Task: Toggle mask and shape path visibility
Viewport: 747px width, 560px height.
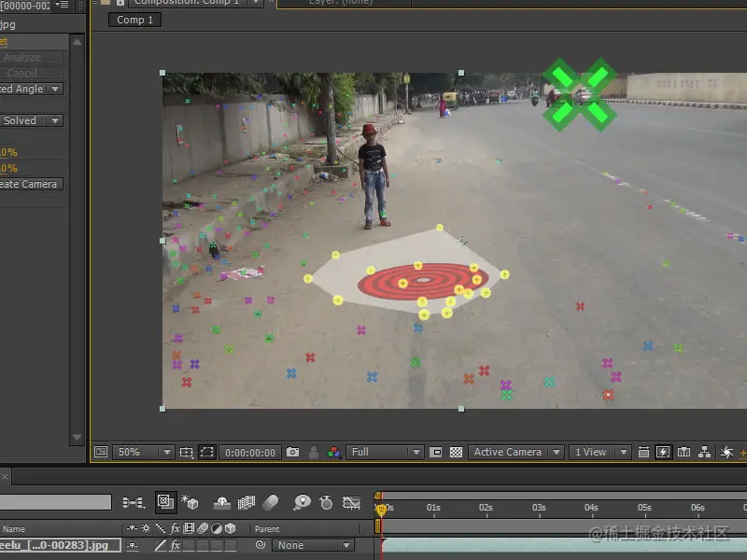Action: pos(206,452)
